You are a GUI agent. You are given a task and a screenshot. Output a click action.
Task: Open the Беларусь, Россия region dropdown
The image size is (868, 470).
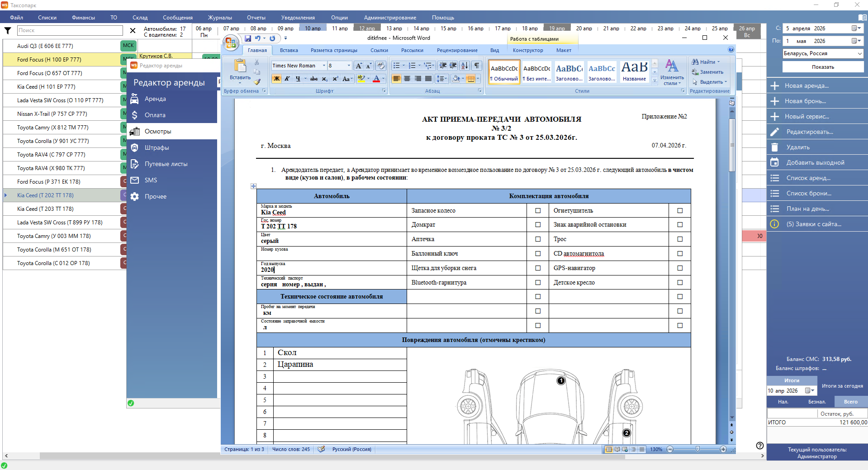[859, 53]
